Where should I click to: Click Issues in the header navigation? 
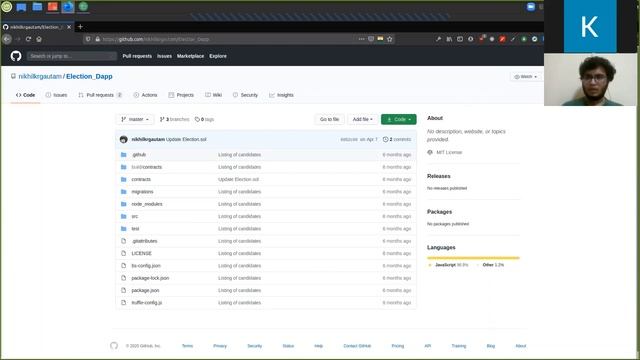[164, 56]
